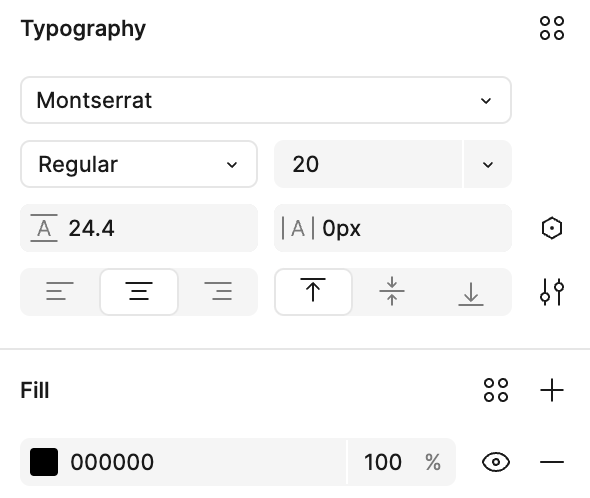Open the Regular font weight dropdown
Image resolution: width=590 pixels, height=498 pixels.
pyautogui.click(x=139, y=164)
